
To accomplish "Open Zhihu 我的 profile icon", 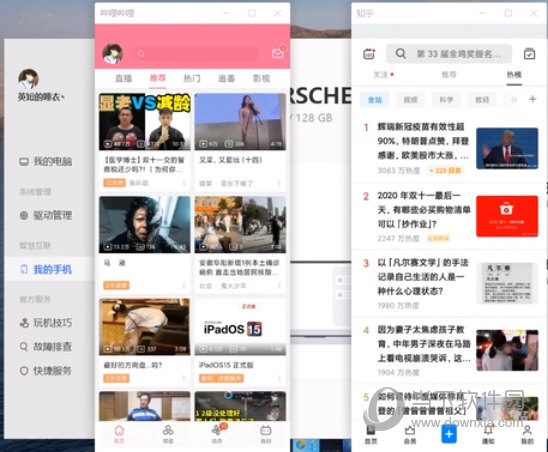I will coord(527,435).
